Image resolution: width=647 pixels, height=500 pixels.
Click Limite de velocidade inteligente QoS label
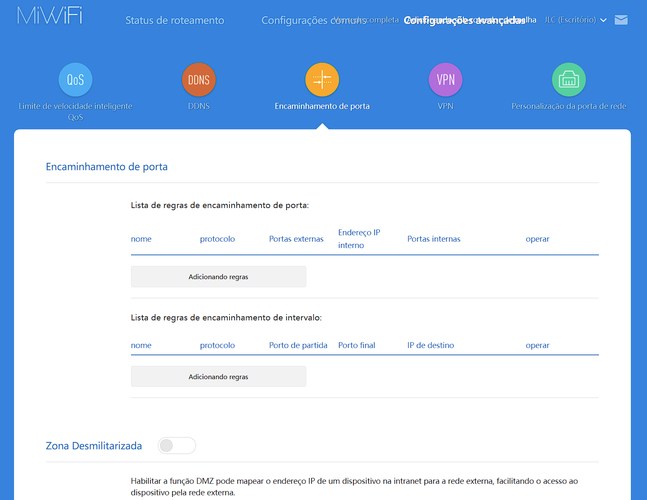pyautogui.click(x=76, y=111)
